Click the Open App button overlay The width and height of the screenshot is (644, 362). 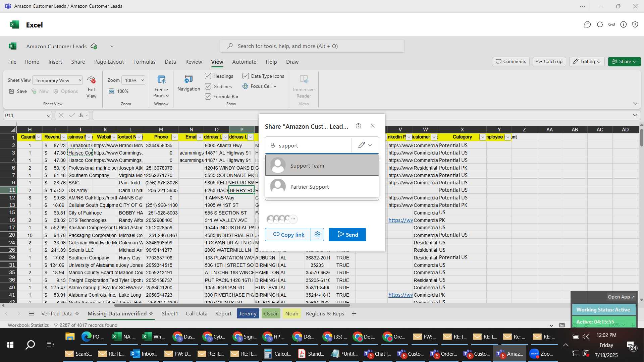pos(621,297)
